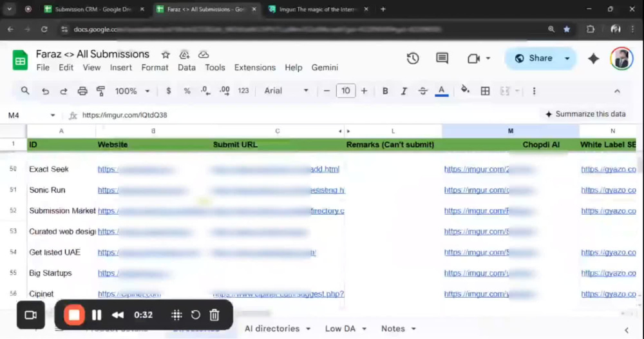The height and width of the screenshot is (339, 644).
Task: Activate the paint format tool
Action: click(100, 92)
